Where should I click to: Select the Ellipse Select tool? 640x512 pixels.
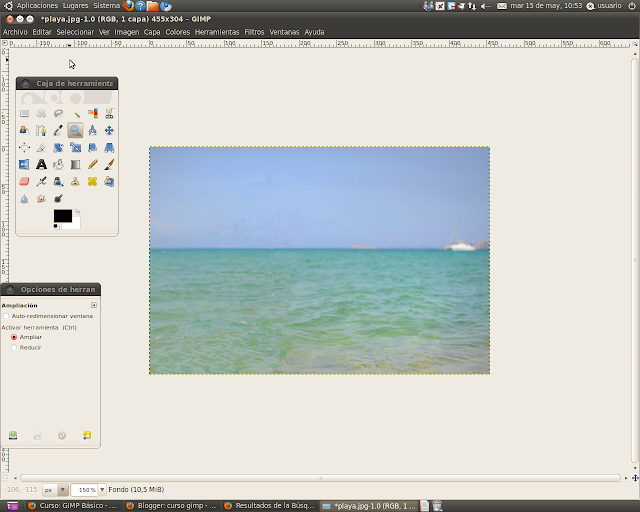point(41,114)
